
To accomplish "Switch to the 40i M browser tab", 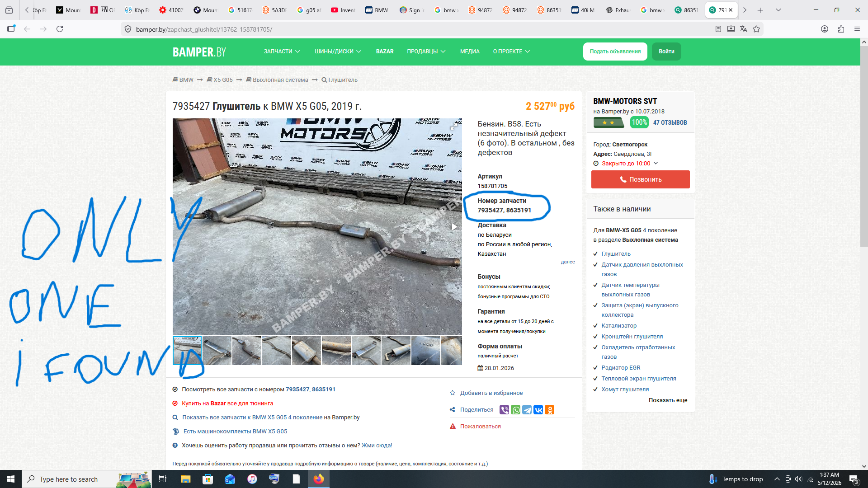I will pos(584,10).
